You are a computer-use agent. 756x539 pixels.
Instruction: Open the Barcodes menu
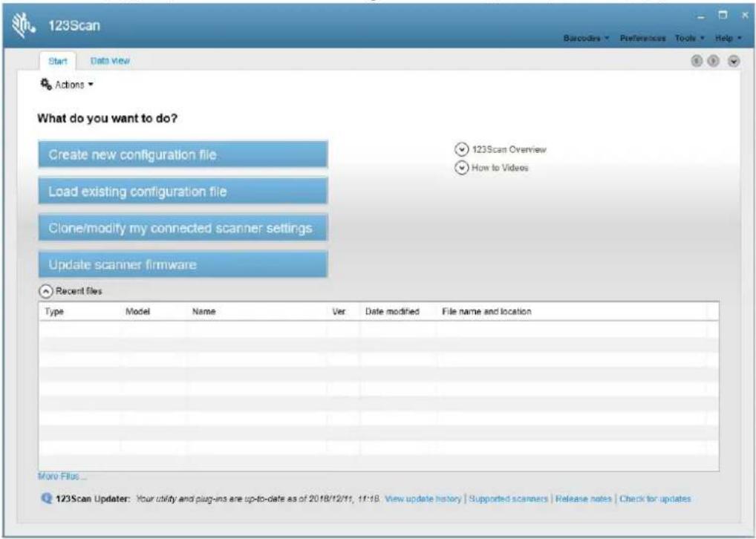click(x=586, y=38)
